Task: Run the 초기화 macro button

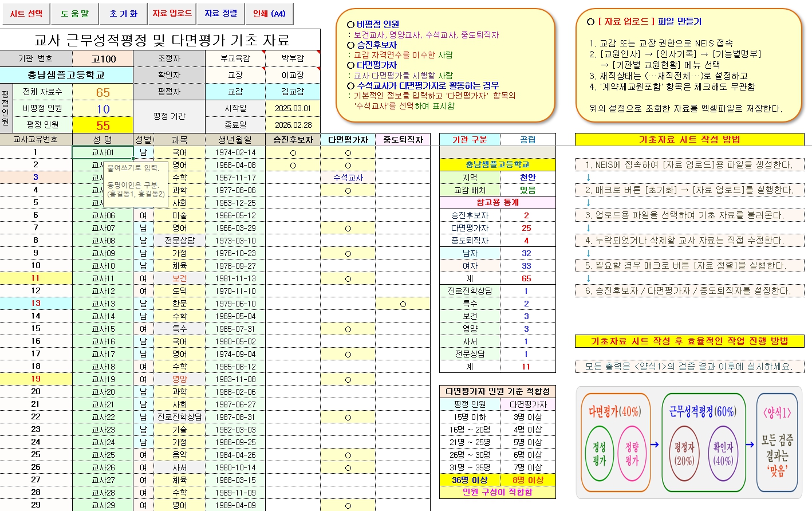Action: [x=123, y=14]
